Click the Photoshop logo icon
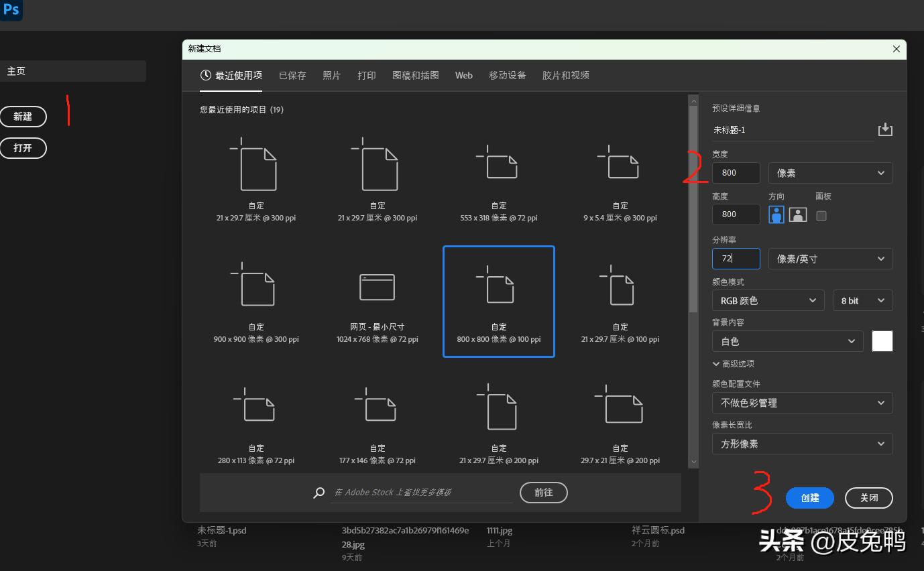Image resolution: width=924 pixels, height=571 pixels. tap(11, 10)
